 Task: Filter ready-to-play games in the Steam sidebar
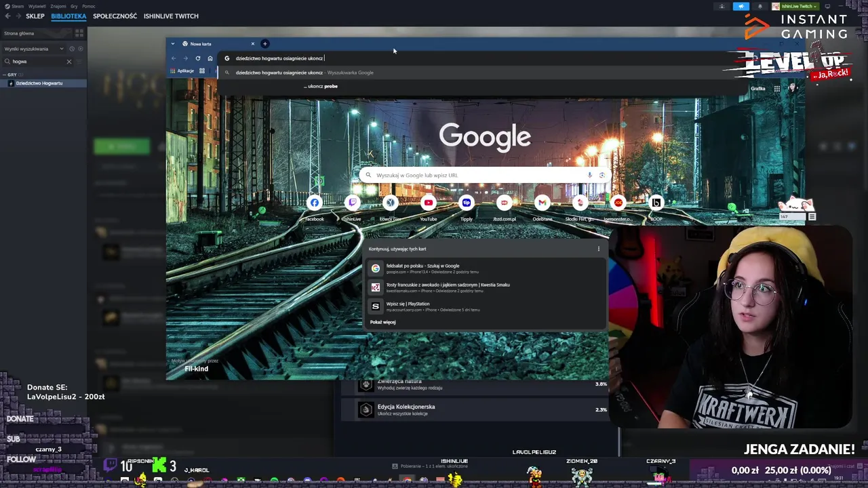point(81,49)
